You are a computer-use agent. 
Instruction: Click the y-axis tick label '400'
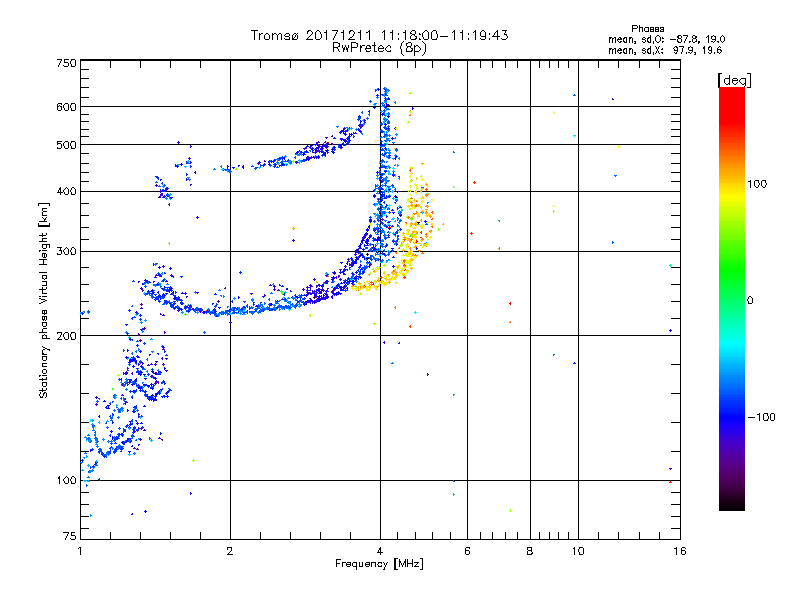click(x=66, y=191)
